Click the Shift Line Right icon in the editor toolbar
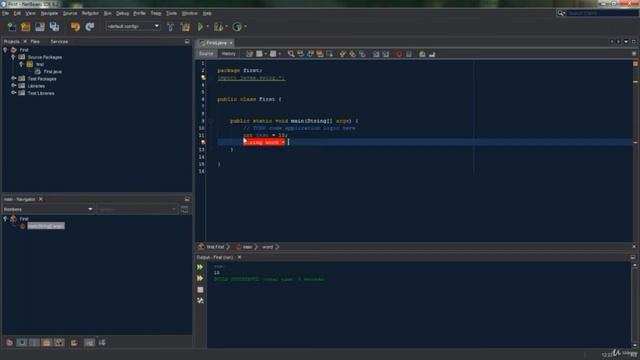The image size is (640, 360). click(x=386, y=54)
